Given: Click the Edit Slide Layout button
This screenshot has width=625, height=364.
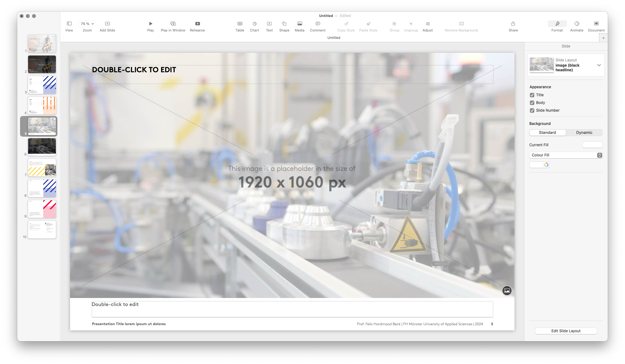Looking at the screenshot, I should point(566,331).
